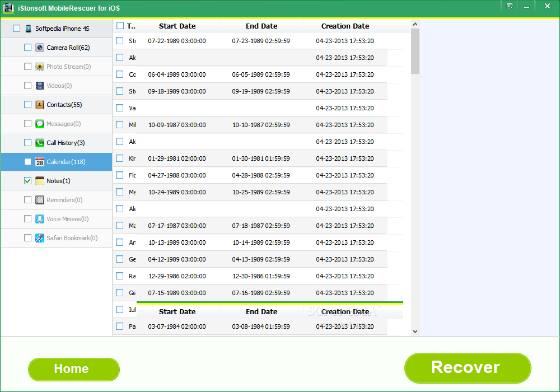The image size is (560, 392).
Task: Sort by the top End Date column header
Action: [x=262, y=26]
